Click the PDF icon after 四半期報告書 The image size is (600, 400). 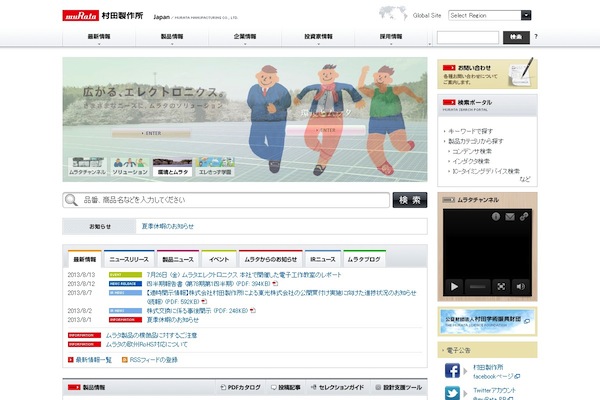pyautogui.click(x=275, y=284)
